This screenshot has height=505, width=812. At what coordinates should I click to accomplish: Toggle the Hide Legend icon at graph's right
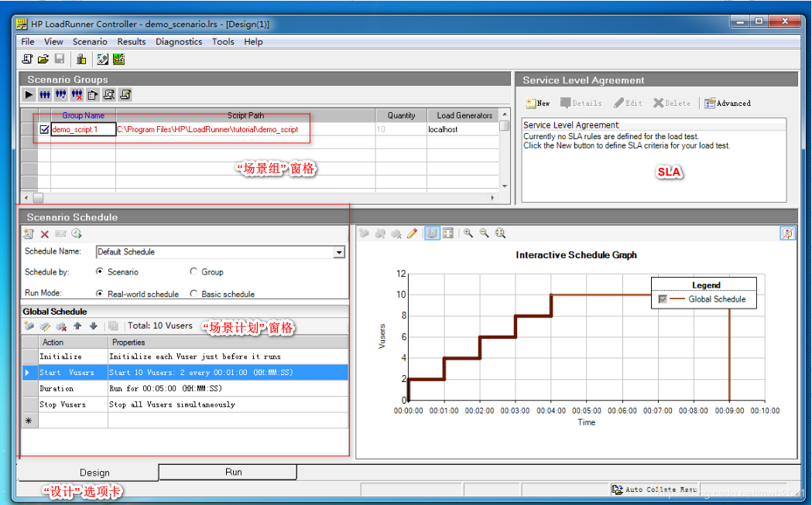pyautogui.click(x=787, y=234)
